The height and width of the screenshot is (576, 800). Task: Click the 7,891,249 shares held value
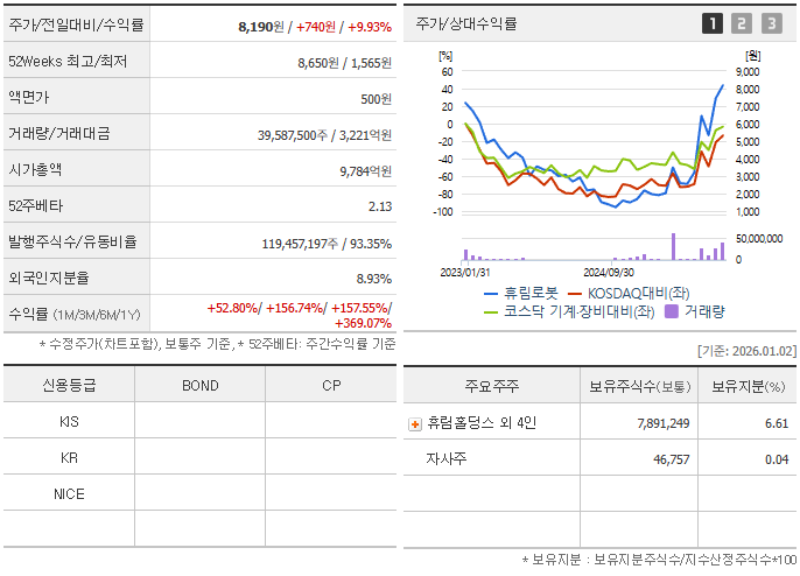coord(663,423)
